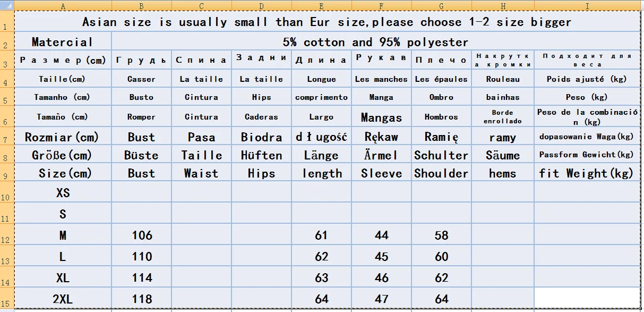This screenshot has height=312, width=644.
Task: Select column A header
Action: tap(63, 6)
